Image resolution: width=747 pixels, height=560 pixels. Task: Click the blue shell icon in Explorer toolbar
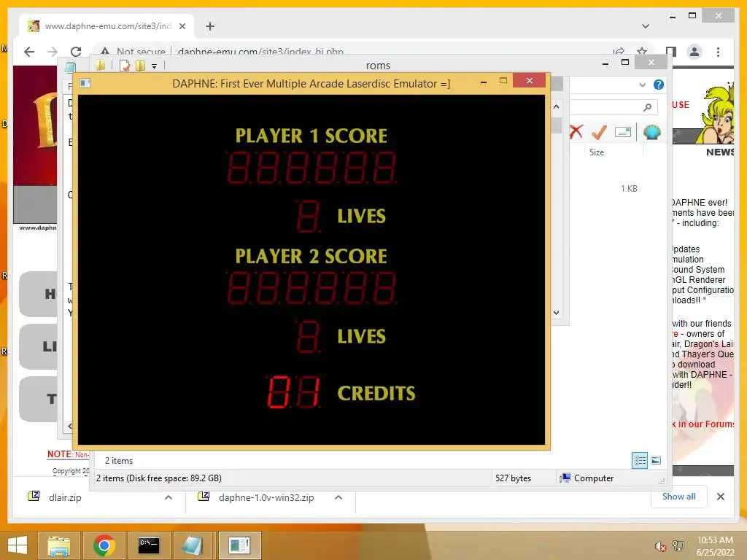coord(651,132)
